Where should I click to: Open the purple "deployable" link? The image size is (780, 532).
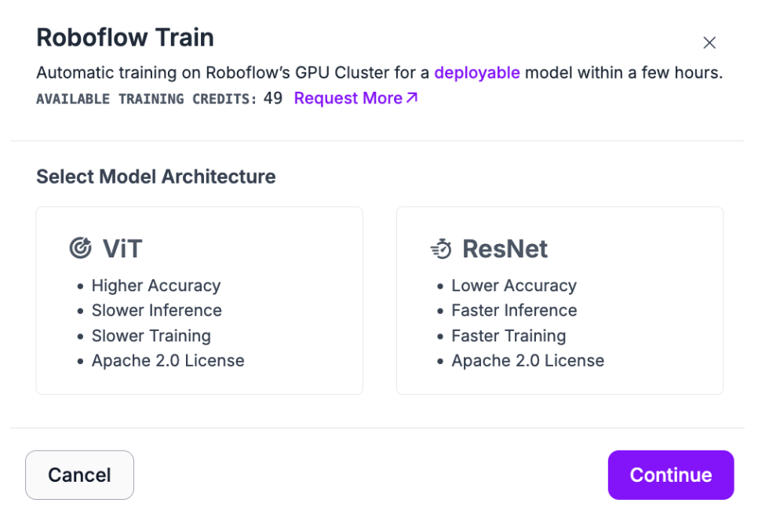pos(477,73)
